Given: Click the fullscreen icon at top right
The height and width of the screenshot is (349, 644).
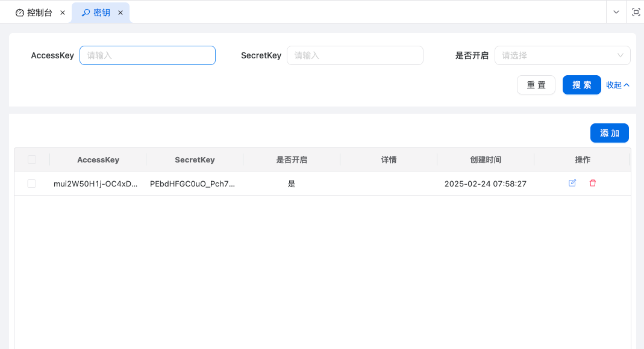Looking at the screenshot, I should tap(636, 12).
